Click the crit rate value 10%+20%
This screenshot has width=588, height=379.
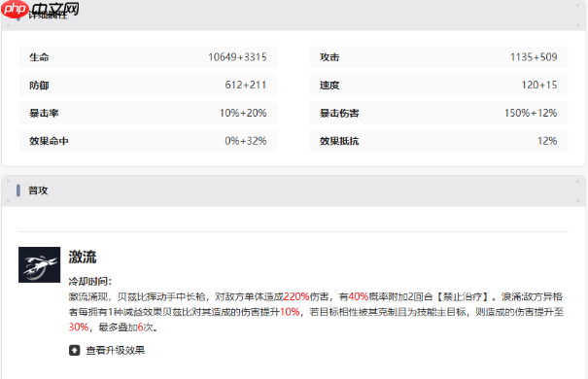243,113
